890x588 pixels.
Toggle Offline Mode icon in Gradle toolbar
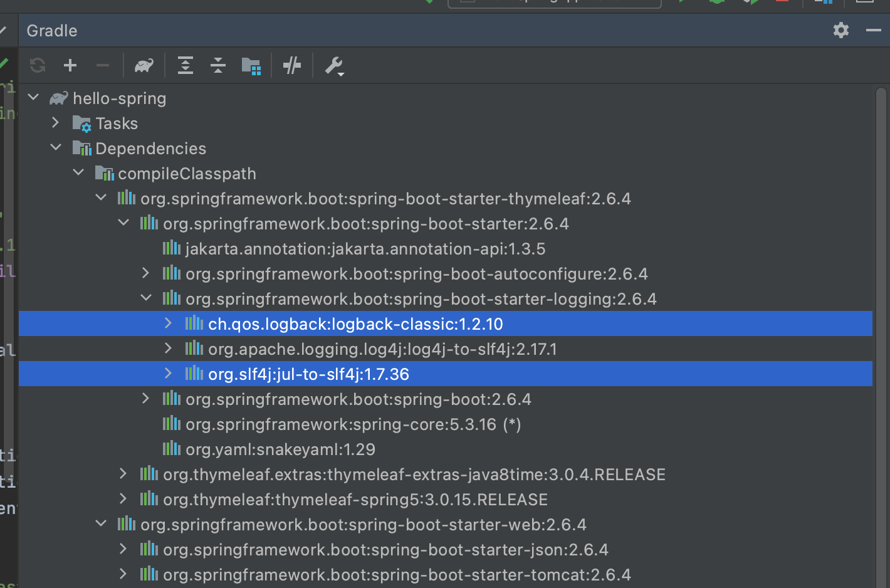click(292, 65)
